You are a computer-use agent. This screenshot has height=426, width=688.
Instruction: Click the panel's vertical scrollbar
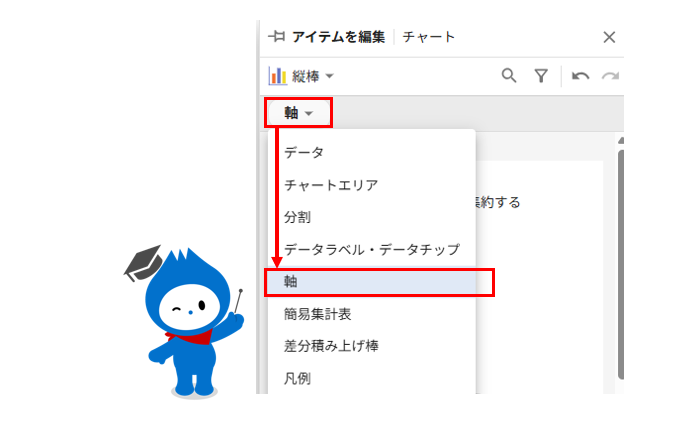click(x=620, y=263)
